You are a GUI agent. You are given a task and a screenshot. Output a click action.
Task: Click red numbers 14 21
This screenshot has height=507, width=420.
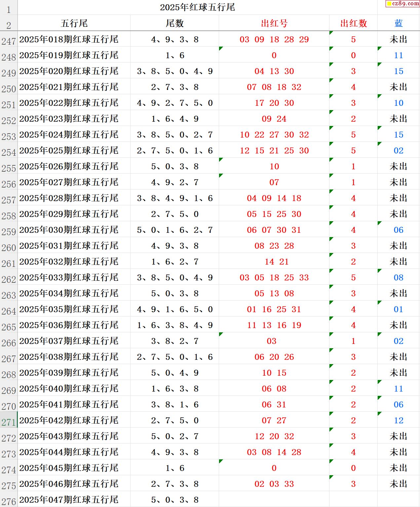pos(277,262)
